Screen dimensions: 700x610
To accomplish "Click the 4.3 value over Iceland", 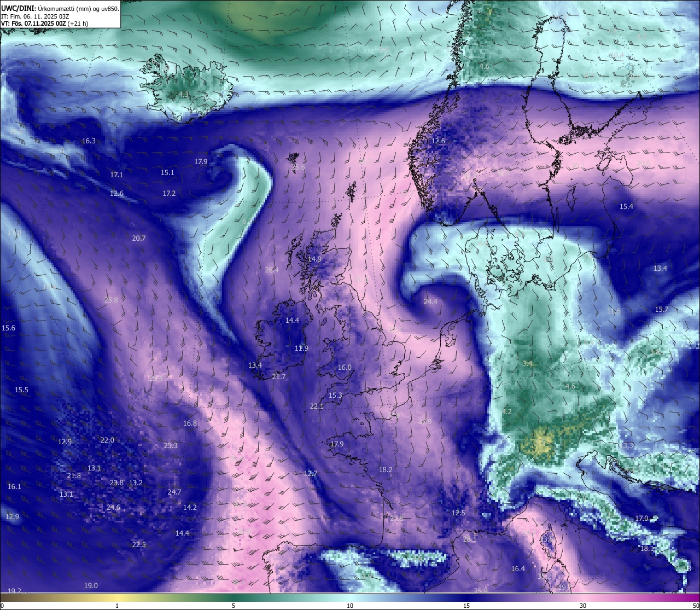I will point(184,94).
